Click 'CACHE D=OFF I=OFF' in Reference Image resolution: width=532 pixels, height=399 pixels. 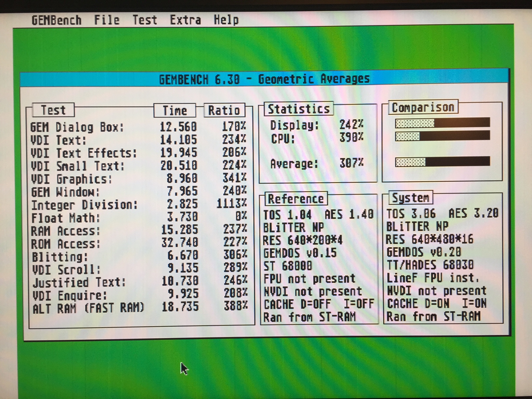[x=319, y=304]
